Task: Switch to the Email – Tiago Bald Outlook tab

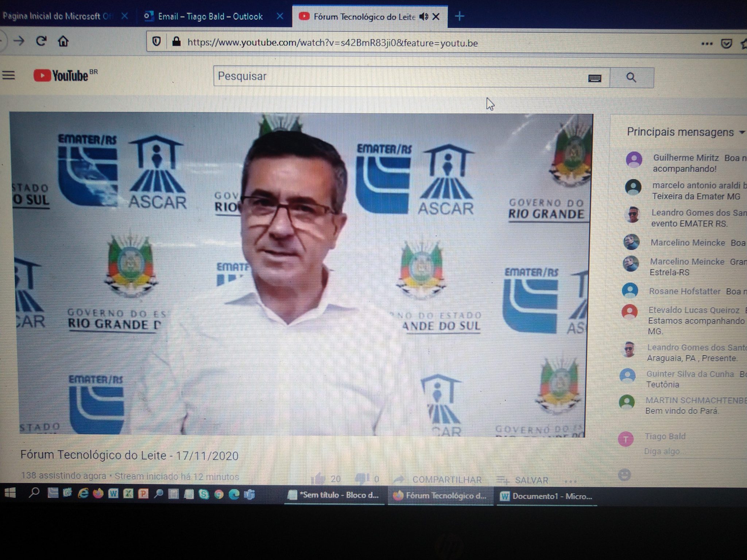Action: (x=210, y=16)
